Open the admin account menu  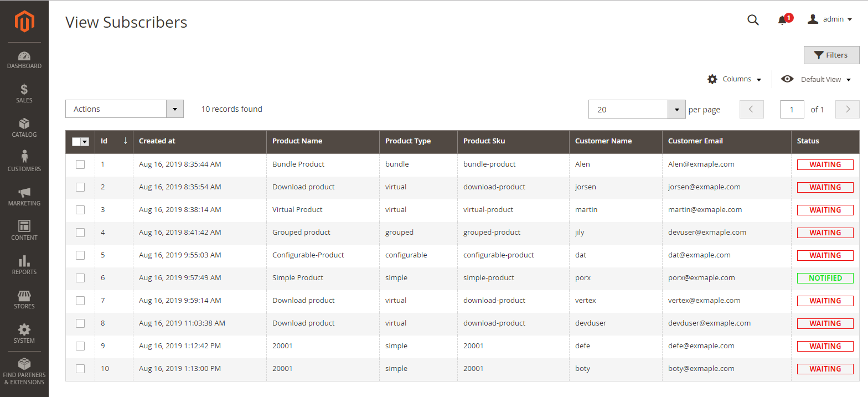click(x=830, y=19)
